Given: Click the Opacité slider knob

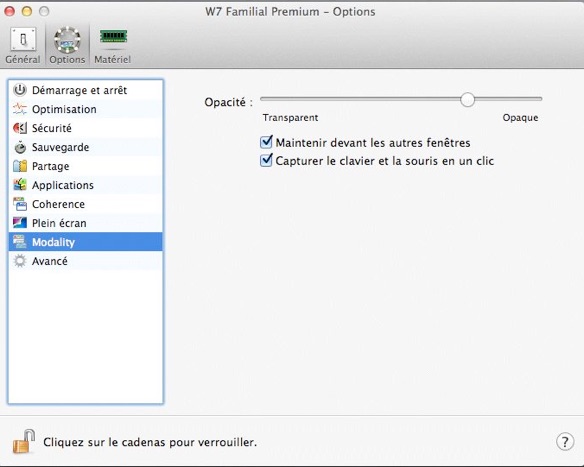Looking at the screenshot, I should [467, 99].
